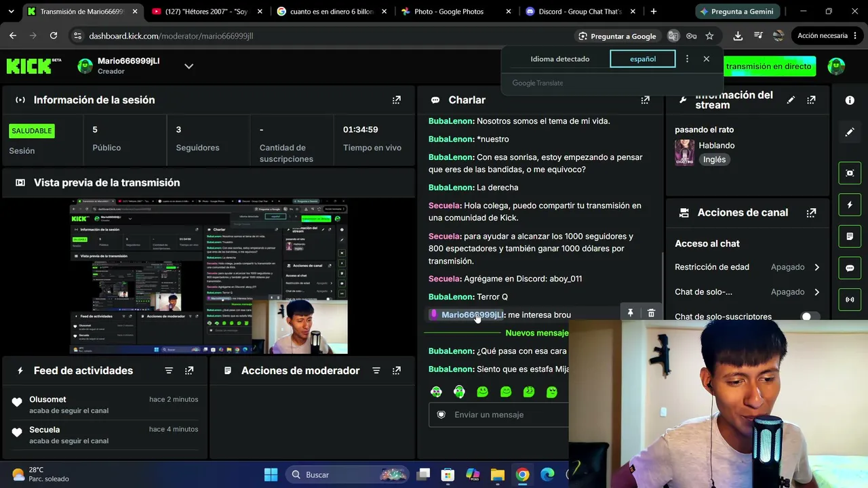The image size is (868, 488).
Task: Open Chat de solo-... setting chevron
Action: (x=816, y=292)
